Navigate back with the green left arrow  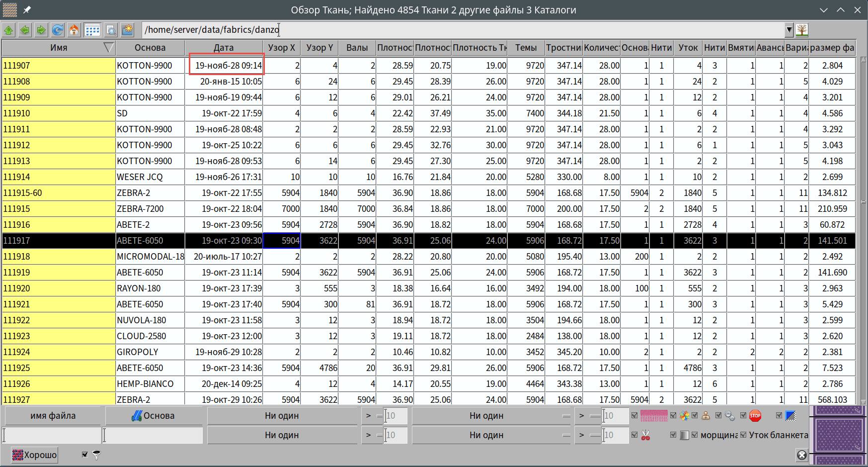[25, 30]
